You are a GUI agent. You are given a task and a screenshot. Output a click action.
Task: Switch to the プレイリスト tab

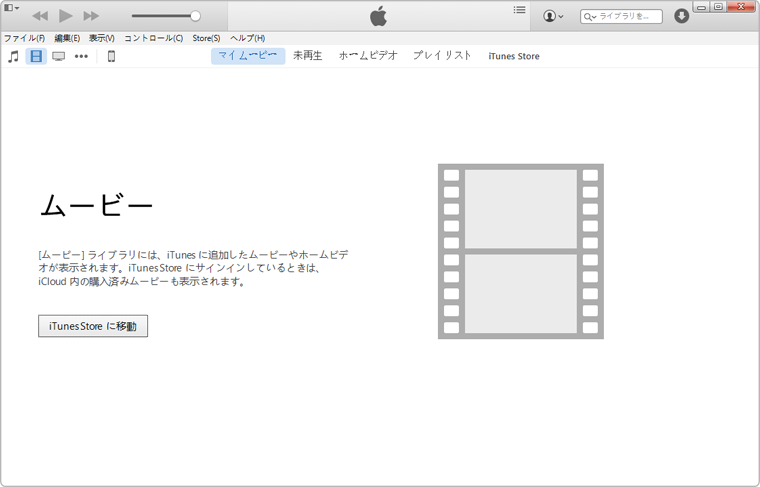[x=442, y=56]
